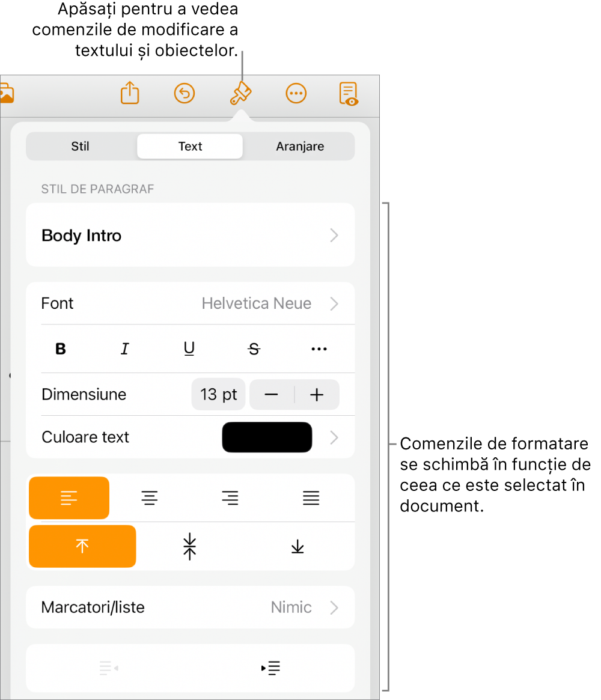
Task: Open Font row showing Helvetica Neue
Action: click(x=190, y=303)
